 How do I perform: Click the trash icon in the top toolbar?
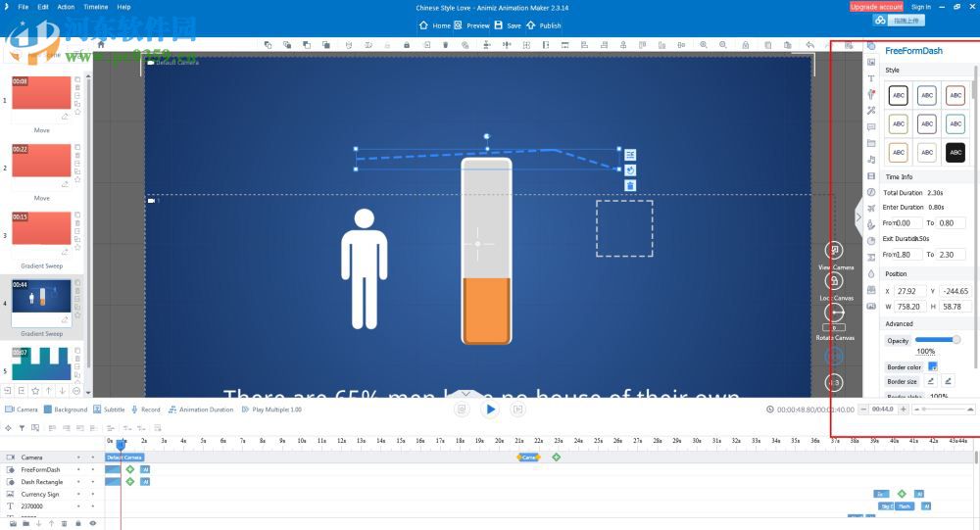[x=445, y=45]
